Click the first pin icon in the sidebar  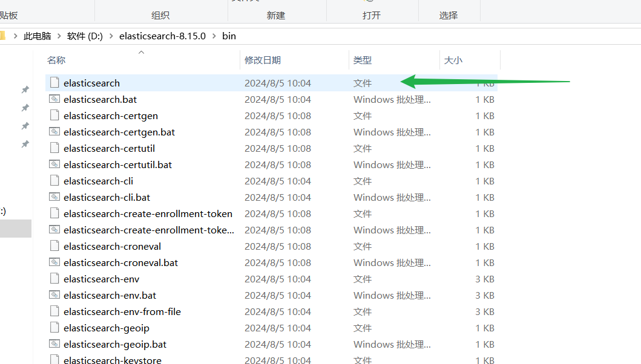[x=25, y=89]
